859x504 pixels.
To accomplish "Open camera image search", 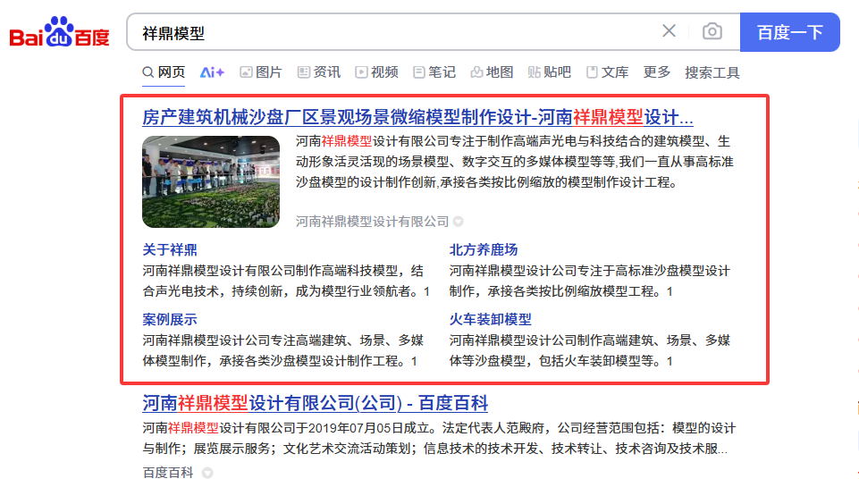I will click(712, 31).
